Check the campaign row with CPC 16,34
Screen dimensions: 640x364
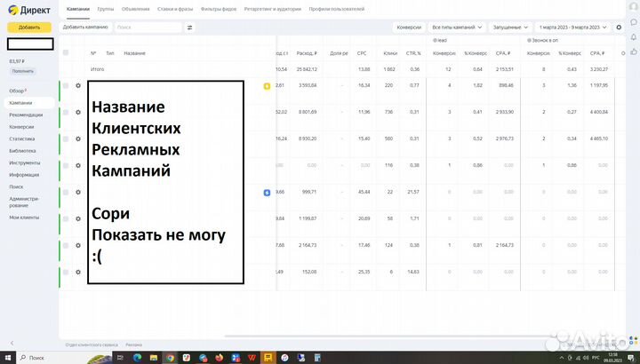point(66,85)
